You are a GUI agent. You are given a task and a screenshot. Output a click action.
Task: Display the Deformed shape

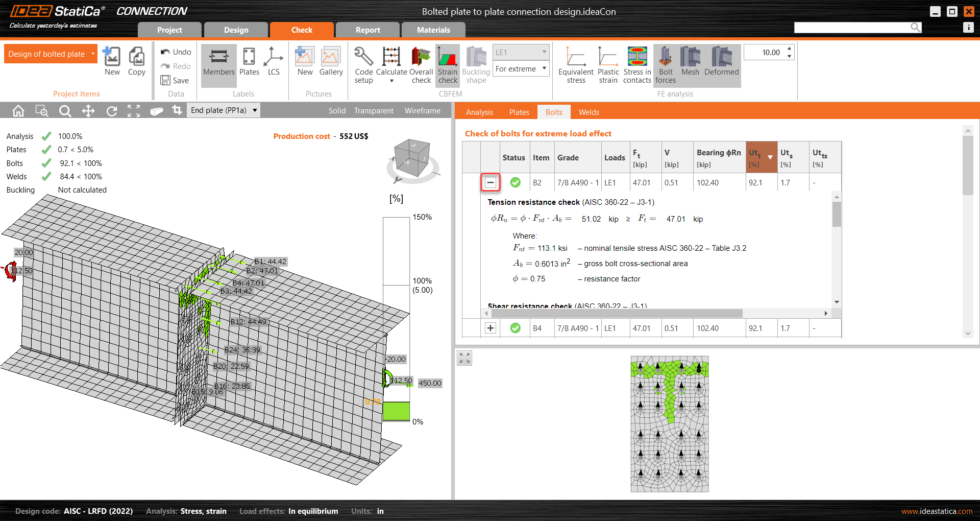click(721, 65)
